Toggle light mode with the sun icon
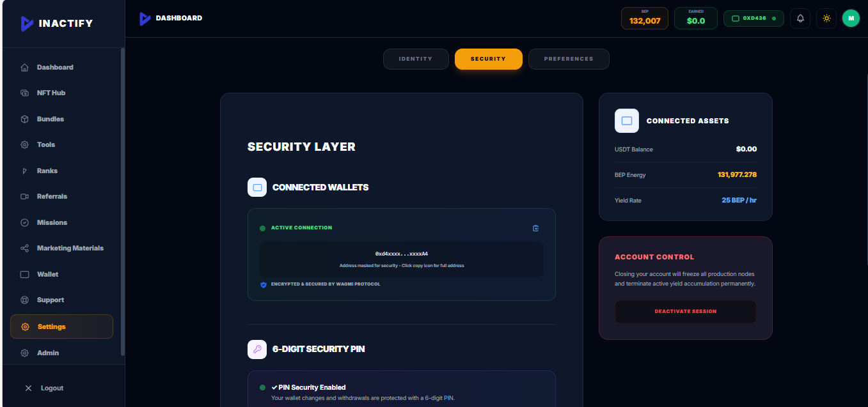868x407 pixels. (826, 18)
